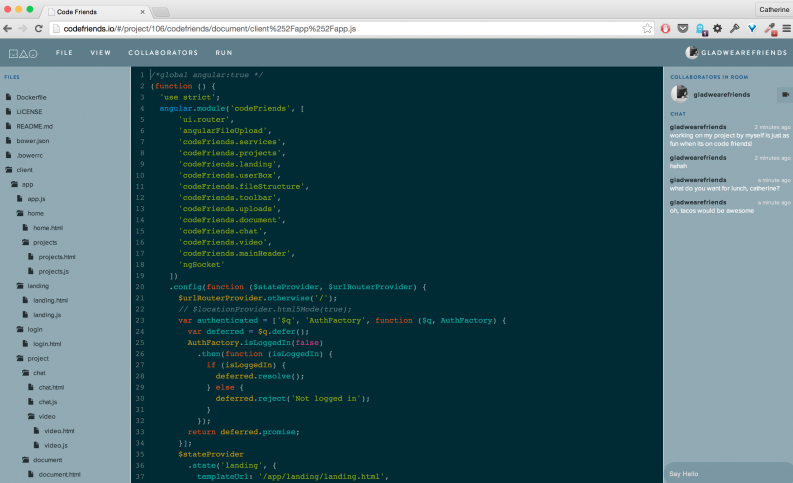The image size is (793, 483).
Task: Open projects.js file
Action: [x=54, y=272]
